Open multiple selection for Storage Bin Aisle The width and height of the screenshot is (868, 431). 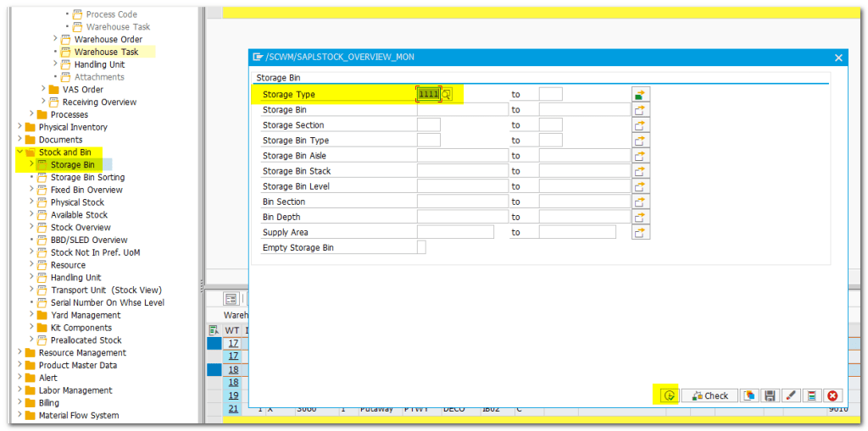coord(640,156)
